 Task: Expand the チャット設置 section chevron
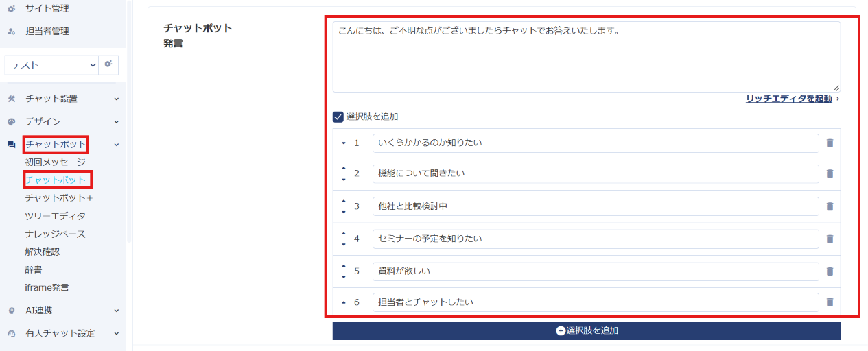tap(117, 99)
